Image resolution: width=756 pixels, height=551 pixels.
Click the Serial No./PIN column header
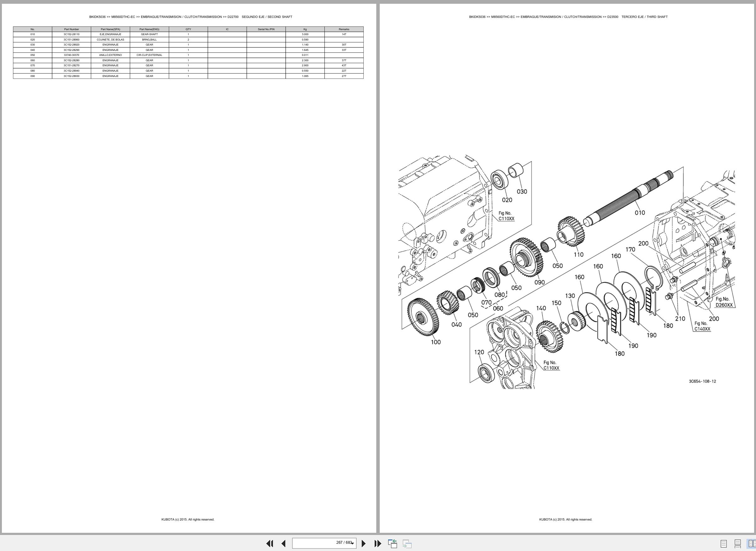[266, 29]
